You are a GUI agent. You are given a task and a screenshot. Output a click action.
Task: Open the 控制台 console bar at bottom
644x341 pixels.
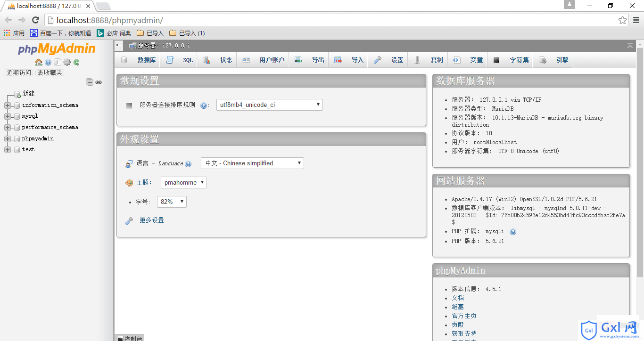pos(130,338)
